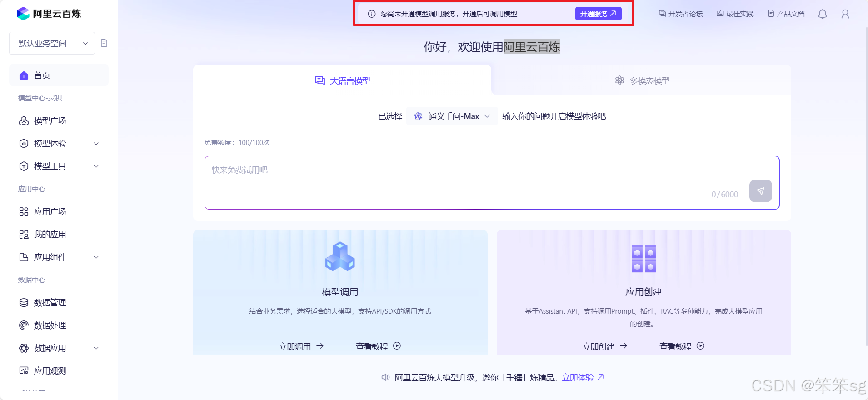This screenshot has height=400, width=868.
Task: Click the 开通服务 button
Action: click(x=598, y=14)
